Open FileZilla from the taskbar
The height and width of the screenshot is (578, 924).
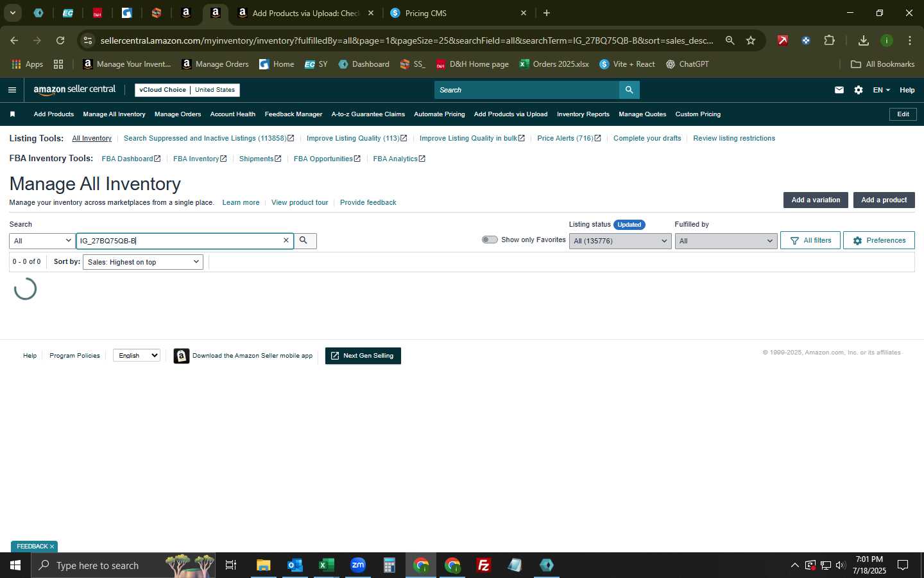484,565
